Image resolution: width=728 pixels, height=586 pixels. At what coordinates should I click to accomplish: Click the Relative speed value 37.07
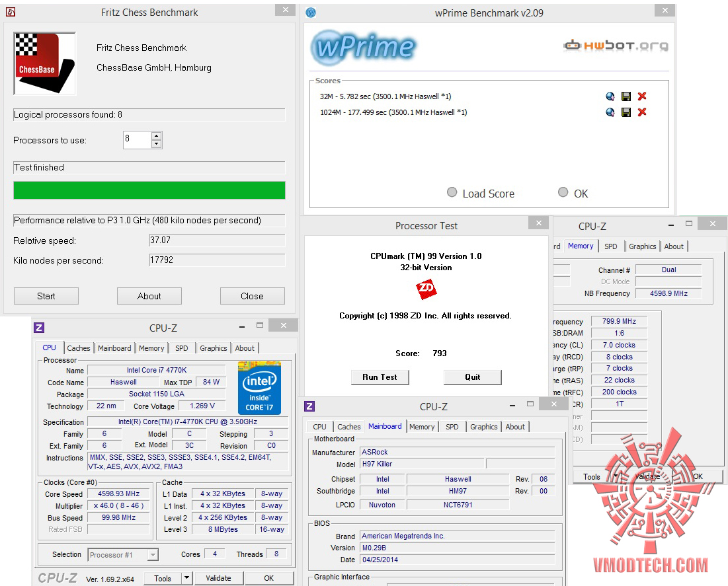(x=217, y=240)
